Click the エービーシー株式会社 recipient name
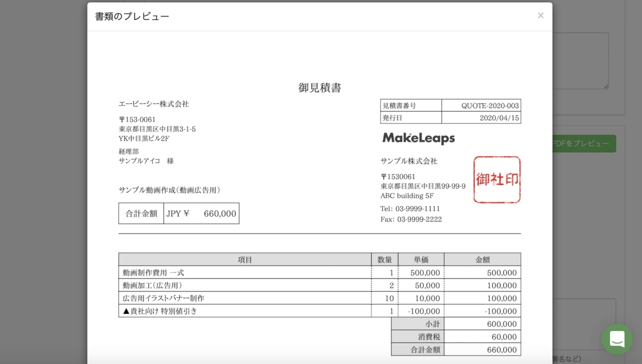642x364 pixels. click(154, 104)
